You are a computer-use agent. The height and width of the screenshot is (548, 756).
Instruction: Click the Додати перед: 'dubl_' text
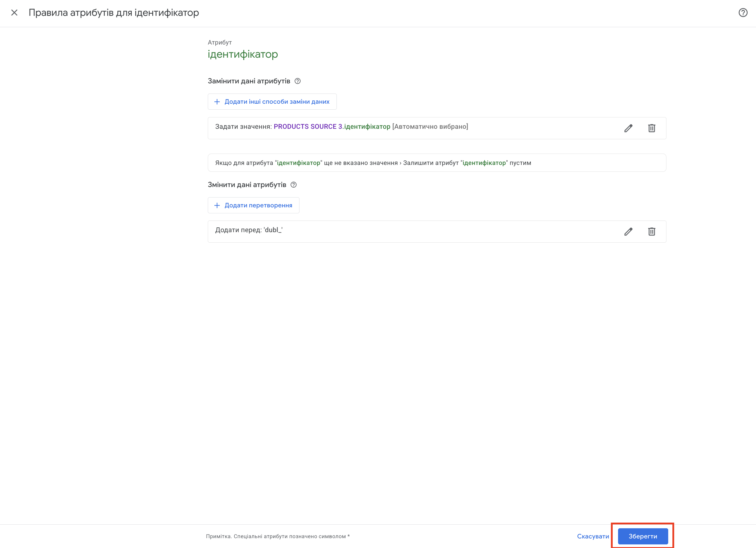(x=249, y=230)
